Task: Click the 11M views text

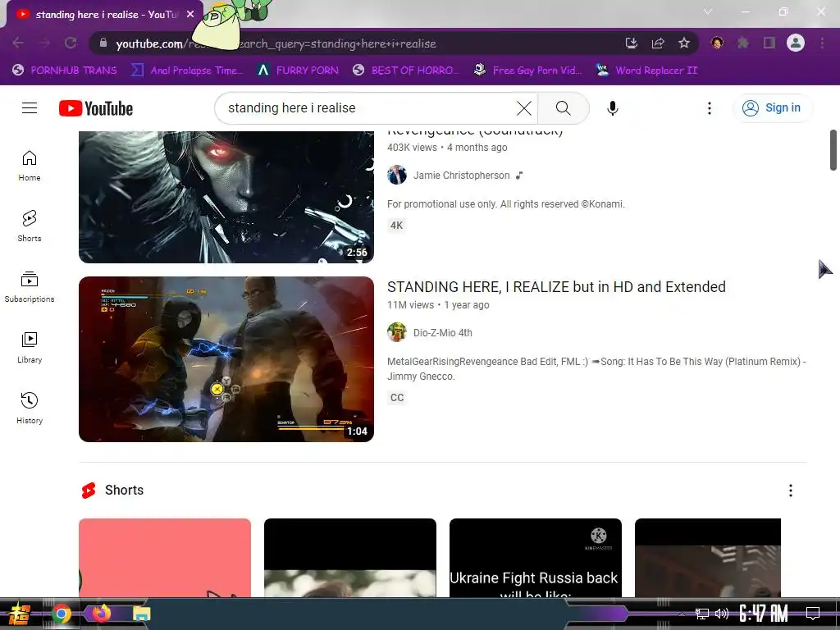Action: (410, 305)
